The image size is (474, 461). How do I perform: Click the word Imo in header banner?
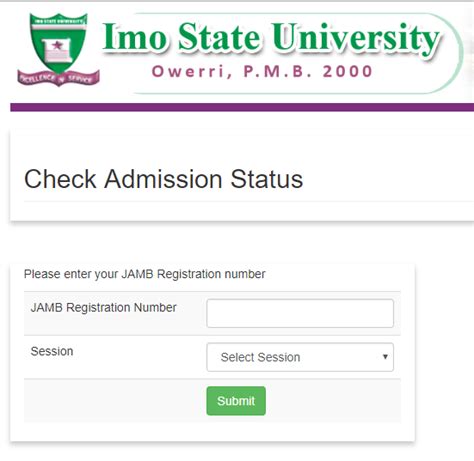coord(135,37)
